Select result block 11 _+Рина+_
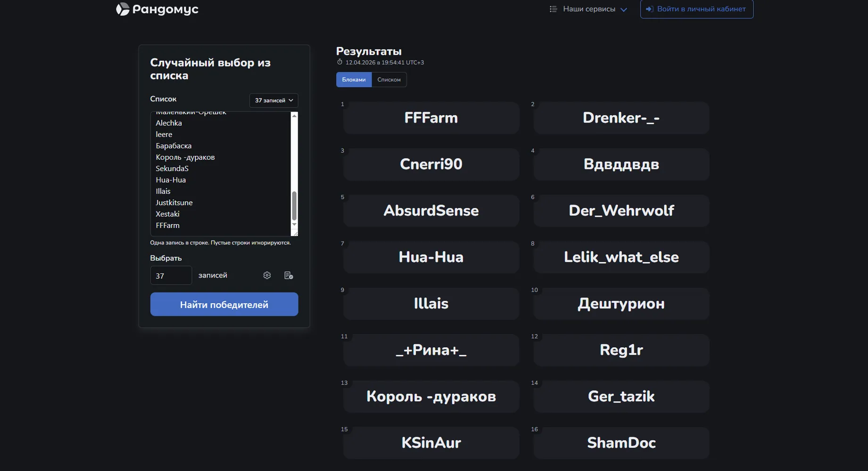 pos(431,350)
